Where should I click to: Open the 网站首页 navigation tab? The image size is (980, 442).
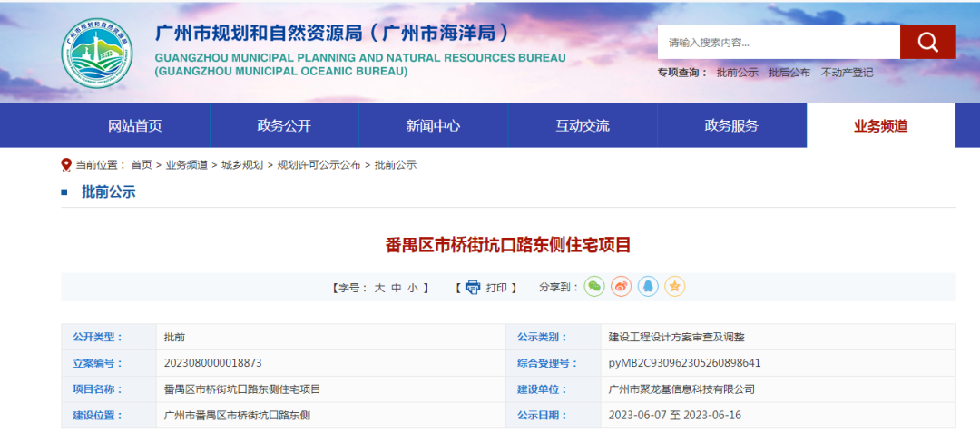pos(135,125)
